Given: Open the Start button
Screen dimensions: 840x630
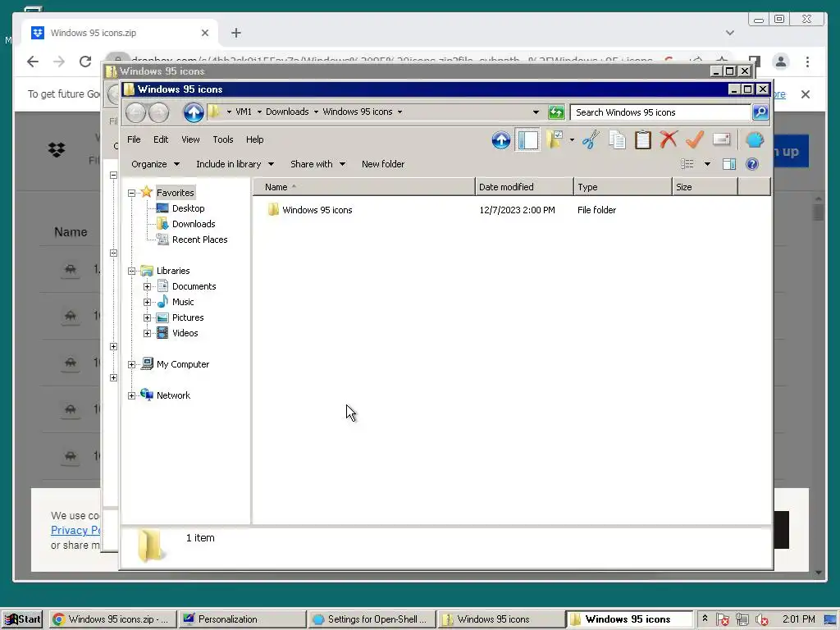Looking at the screenshot, I should (23, 619).
